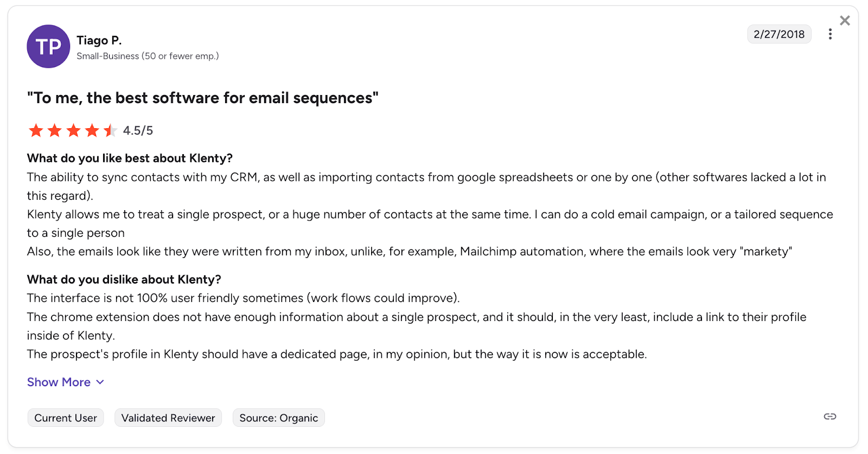
Task: Click chevron arrow beside Show More
Action: [100, 382]
